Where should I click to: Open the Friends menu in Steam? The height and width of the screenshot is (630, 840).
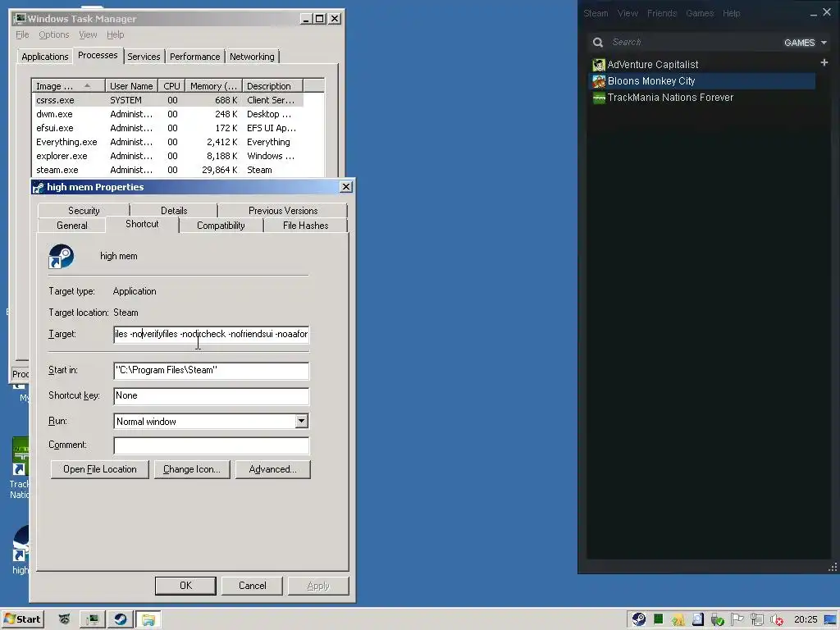(662, 13)
